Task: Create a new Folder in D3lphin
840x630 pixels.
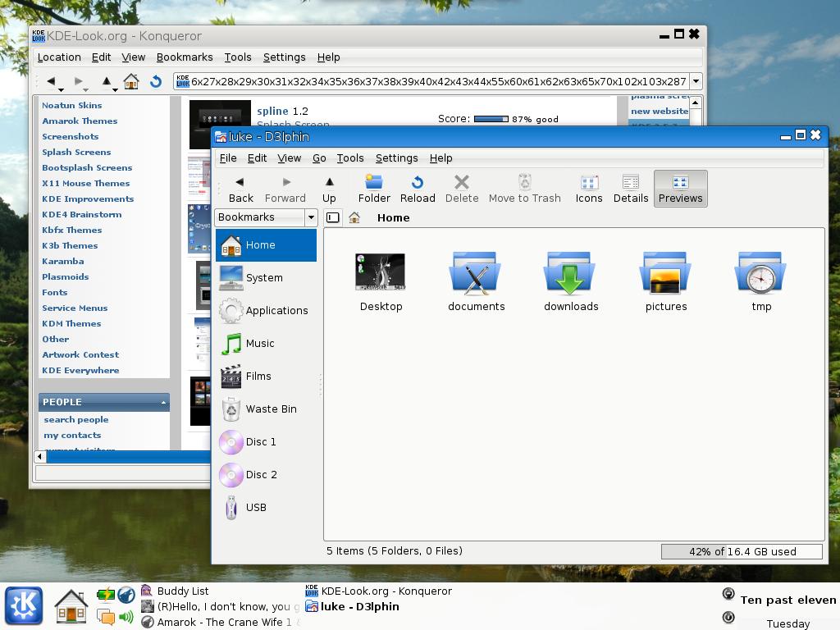Action: tap(374, 189)
